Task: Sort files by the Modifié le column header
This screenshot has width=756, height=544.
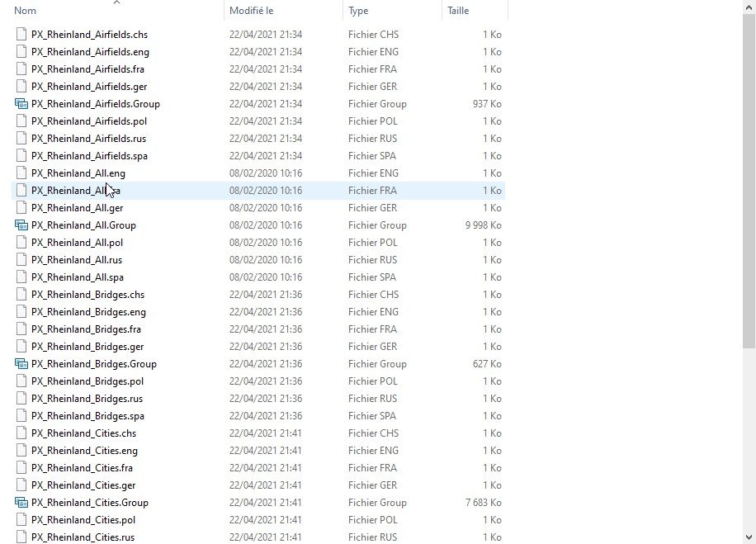Action: 251,11
